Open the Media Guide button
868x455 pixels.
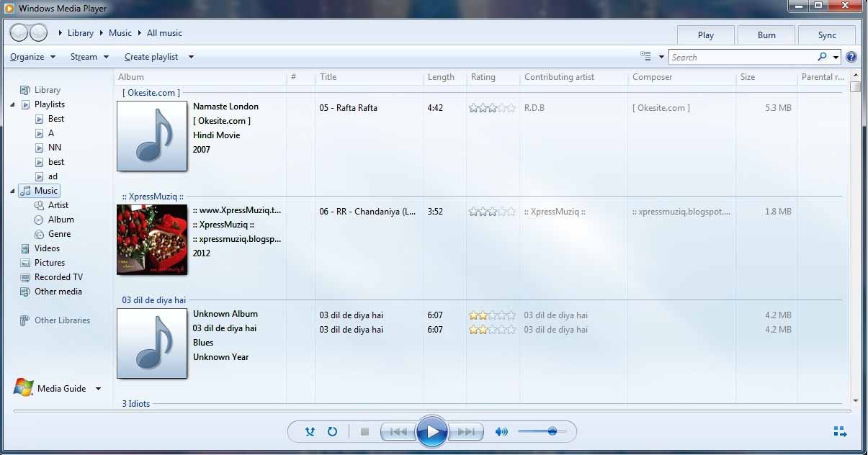pyautogui.click(x=61, y=389)
